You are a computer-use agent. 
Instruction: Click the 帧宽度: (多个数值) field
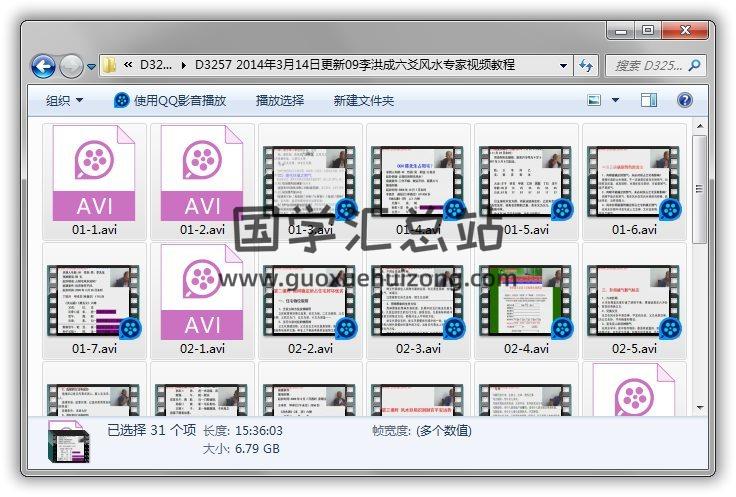[x=422, y=431]
